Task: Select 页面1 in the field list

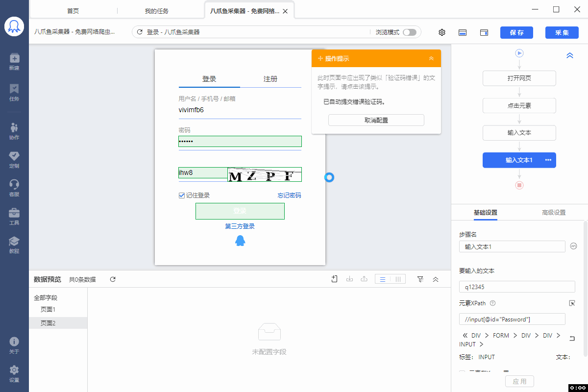Action: tap(48, 310)
